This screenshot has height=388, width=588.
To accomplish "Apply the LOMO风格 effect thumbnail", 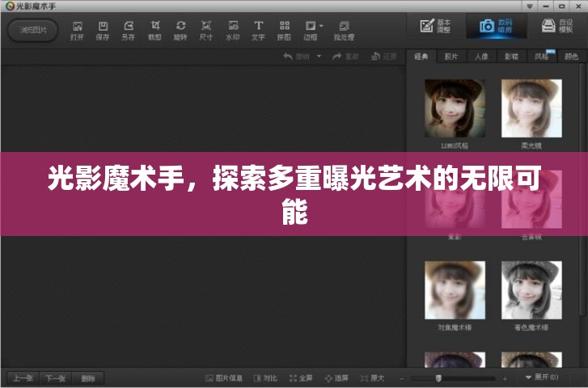I will [455, 108].
